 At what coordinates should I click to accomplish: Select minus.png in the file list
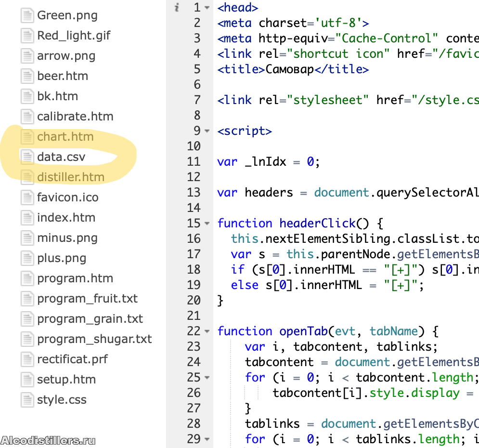[67, 238]
